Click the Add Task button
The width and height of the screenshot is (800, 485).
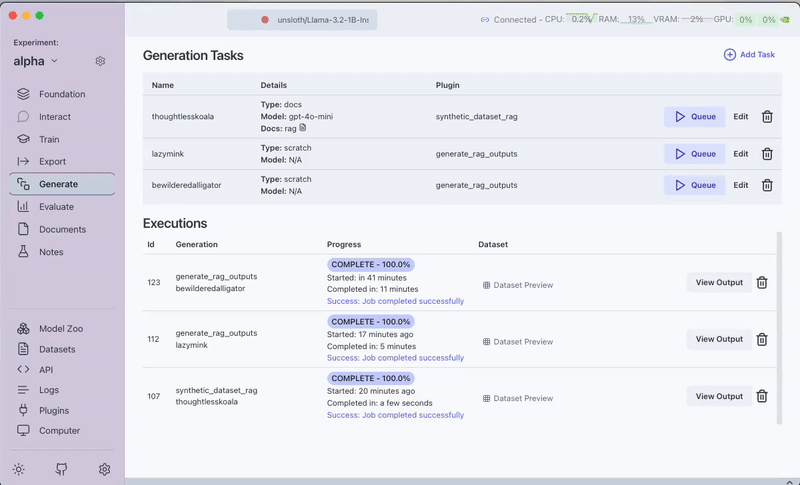tap(749, 55)
